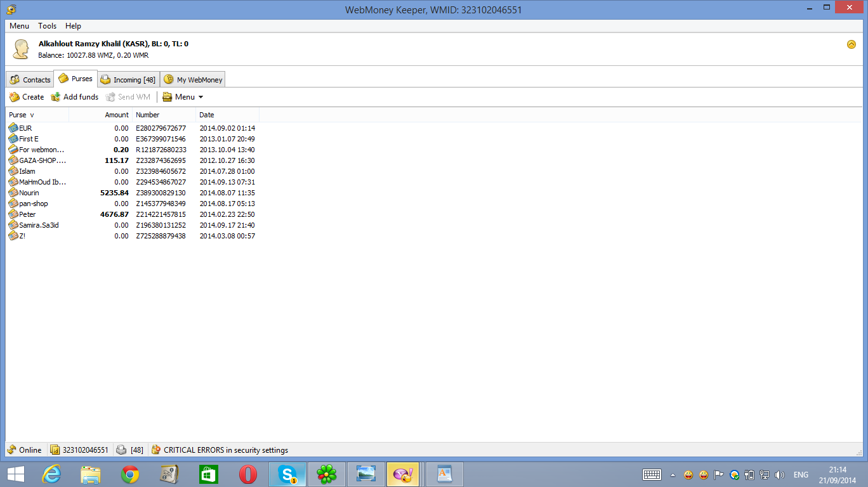Viewport: 868px width, 487px height.
Task: Click the First E purse icon
Action: point(13,139)
